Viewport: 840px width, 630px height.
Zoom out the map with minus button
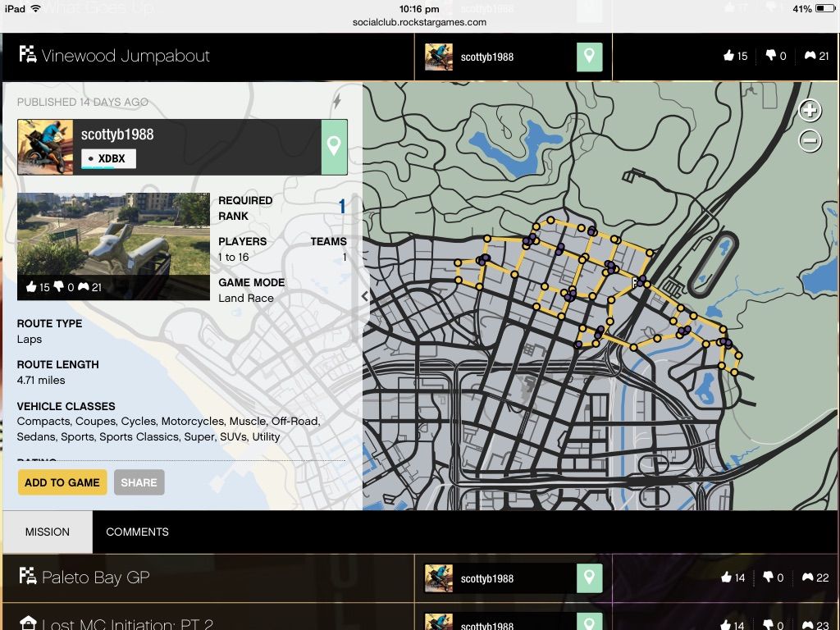tap(810, 141)
